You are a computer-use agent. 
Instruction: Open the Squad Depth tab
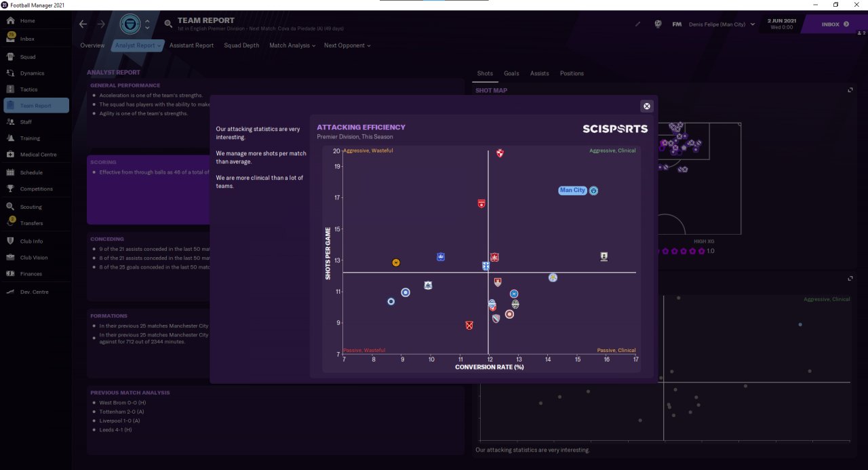tap(241, 45)
